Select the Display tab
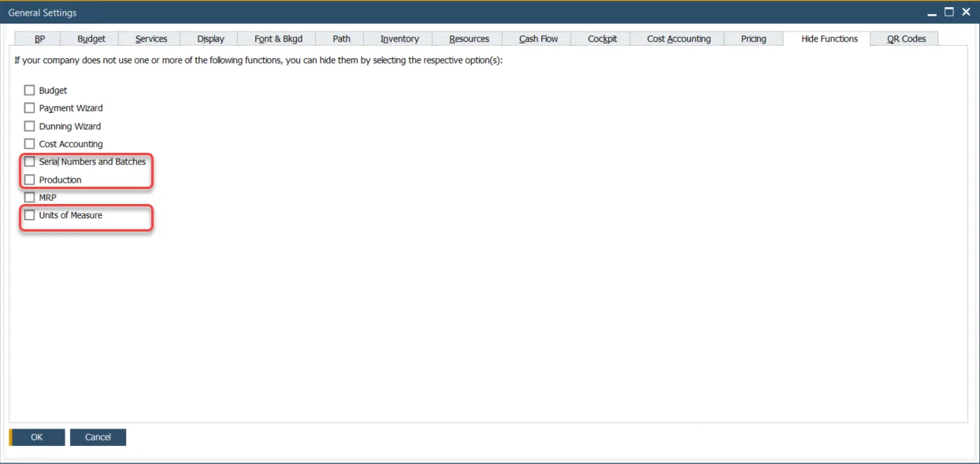Viewport: 980px width, 464px height. [x=209, y=38]
